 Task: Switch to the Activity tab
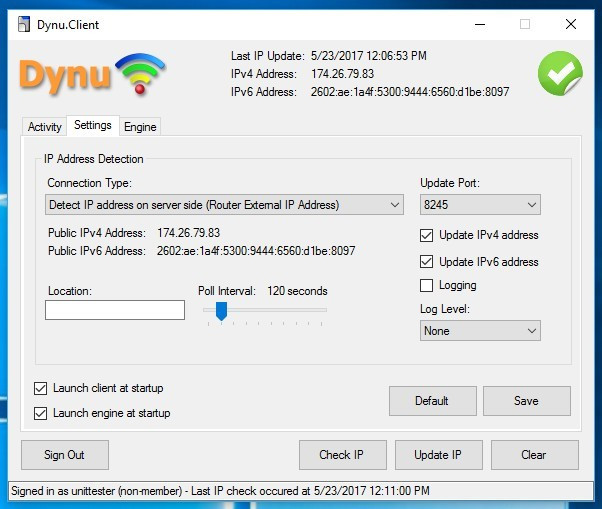[x=45, y=127]
